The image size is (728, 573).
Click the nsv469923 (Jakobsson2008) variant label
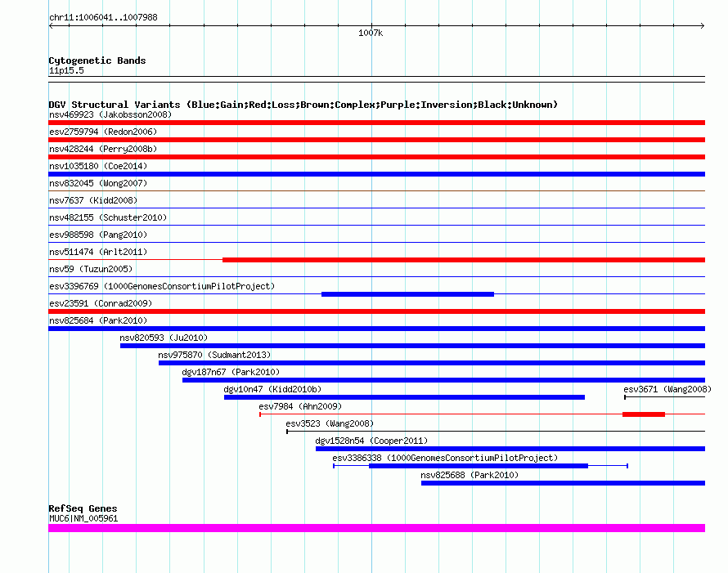(110, 114)
